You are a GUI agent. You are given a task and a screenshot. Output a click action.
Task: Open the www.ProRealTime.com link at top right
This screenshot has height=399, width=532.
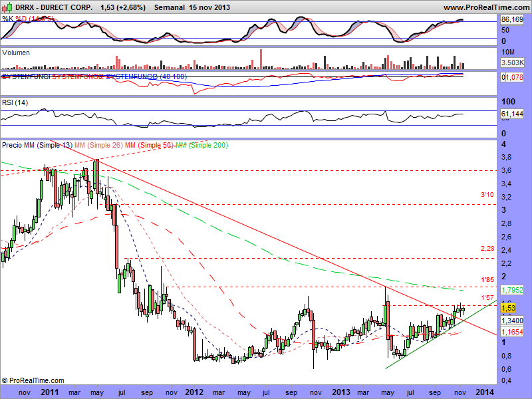click(x=487, y=7)
